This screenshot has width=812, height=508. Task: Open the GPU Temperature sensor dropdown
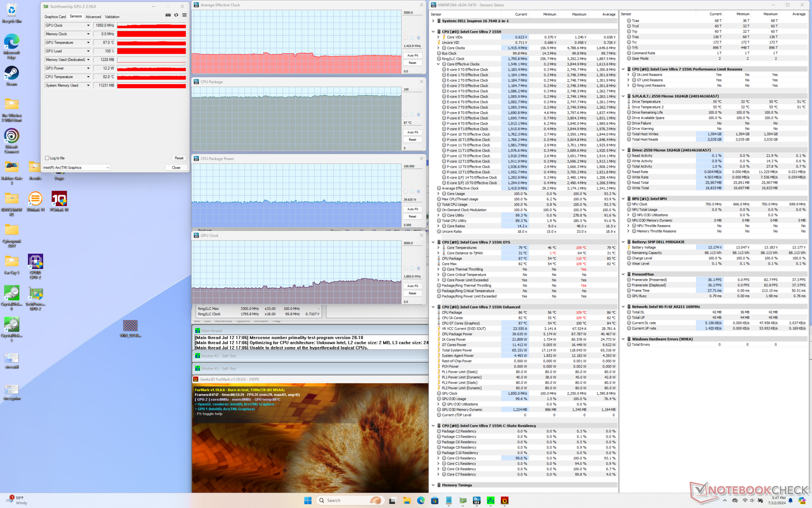[88, 43]
